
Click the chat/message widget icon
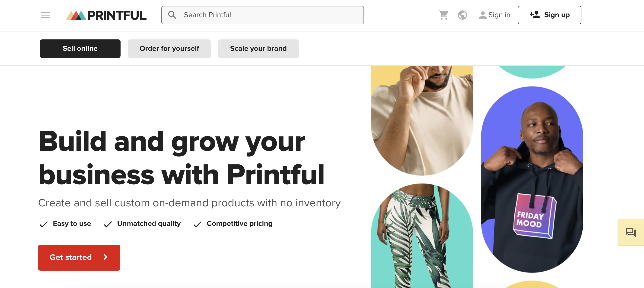click(x=631, y=232)
